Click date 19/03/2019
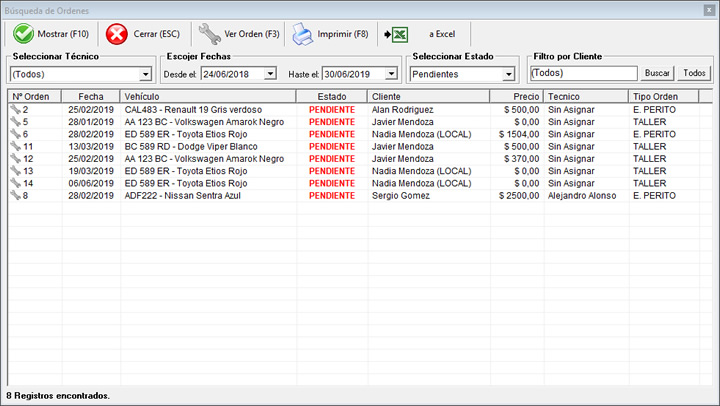 (x=91, y=171)
